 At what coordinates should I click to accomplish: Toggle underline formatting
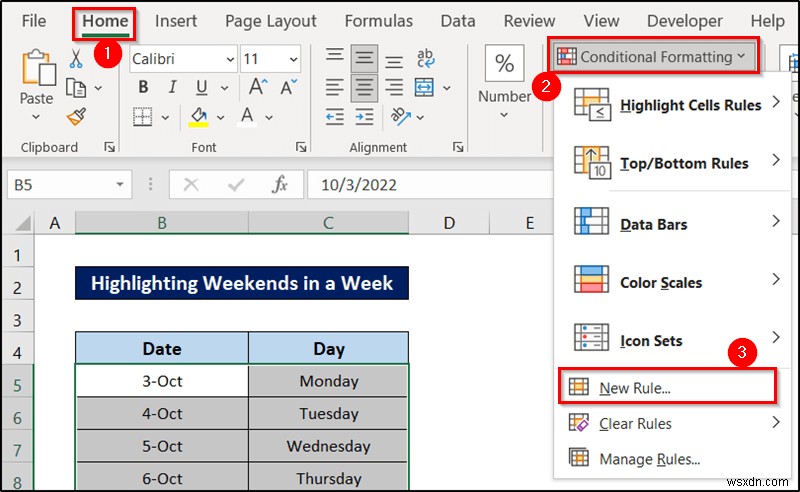(x=202, y=87)
